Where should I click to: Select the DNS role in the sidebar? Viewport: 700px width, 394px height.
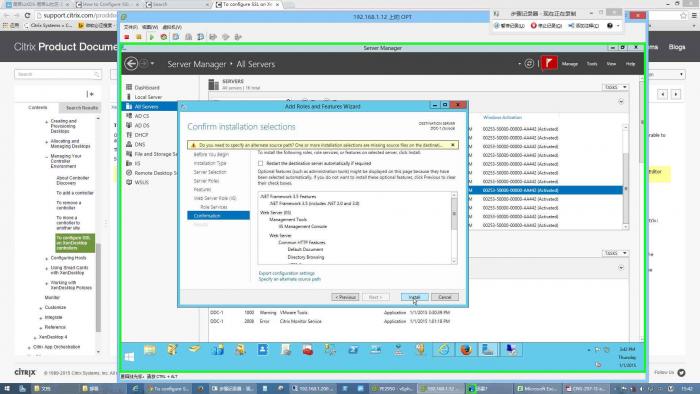click(x=140, y=145)
